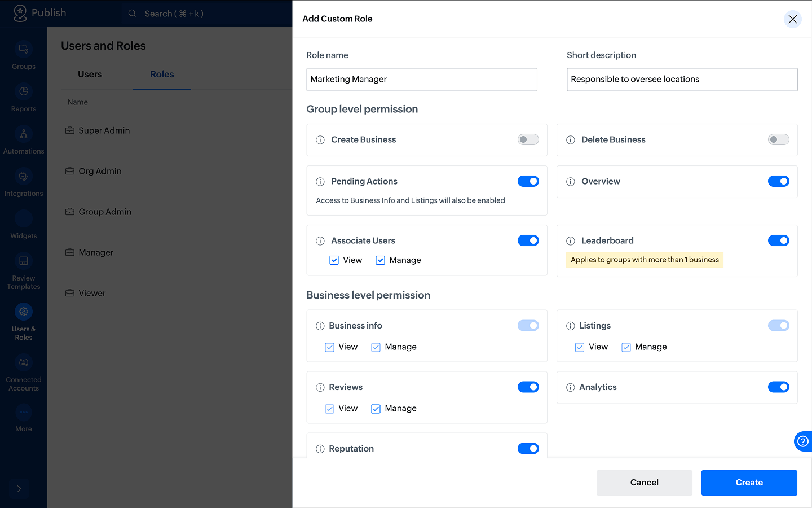Edit the Short description field
The height and width of the screenshot is (508, 812).
click(682, 80)
